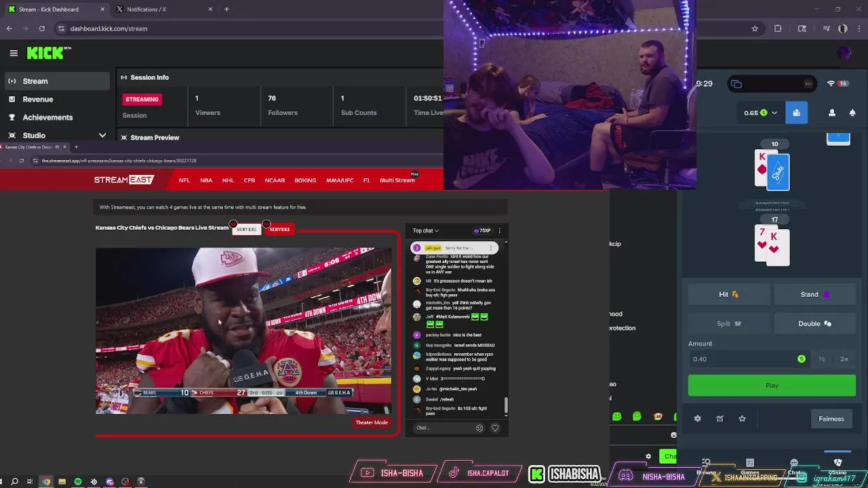Open the chat emoji picker

click(x=479, y=428)
